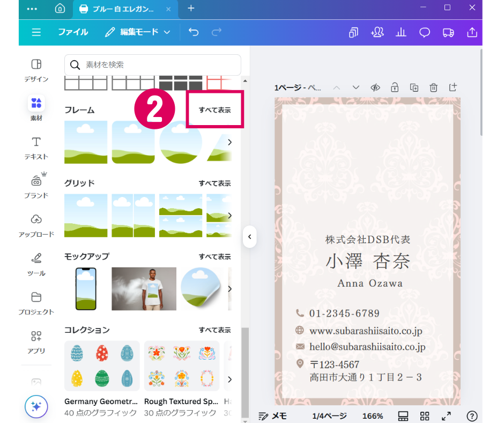504x423 pixels.
Task: Open the 素材 elements panel
Action: 36,107
